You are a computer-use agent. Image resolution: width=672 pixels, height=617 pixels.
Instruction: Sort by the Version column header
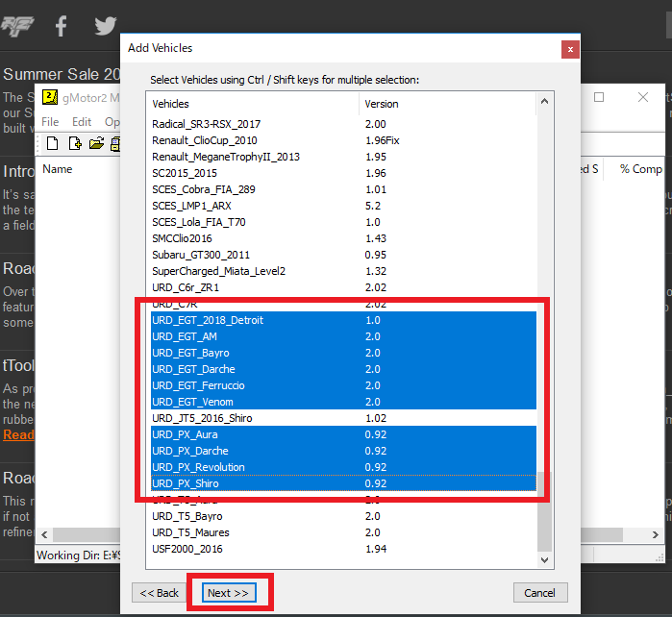[x=447, y=104]
